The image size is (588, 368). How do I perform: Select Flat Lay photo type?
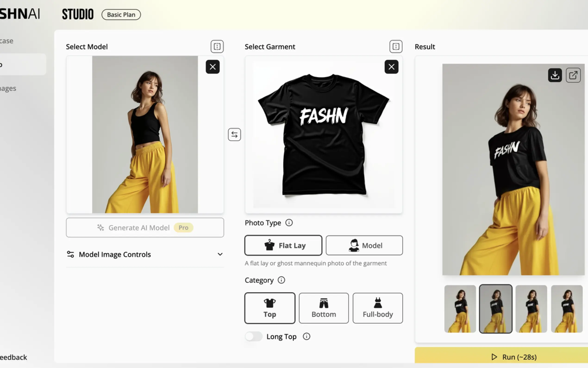[283, 245]
